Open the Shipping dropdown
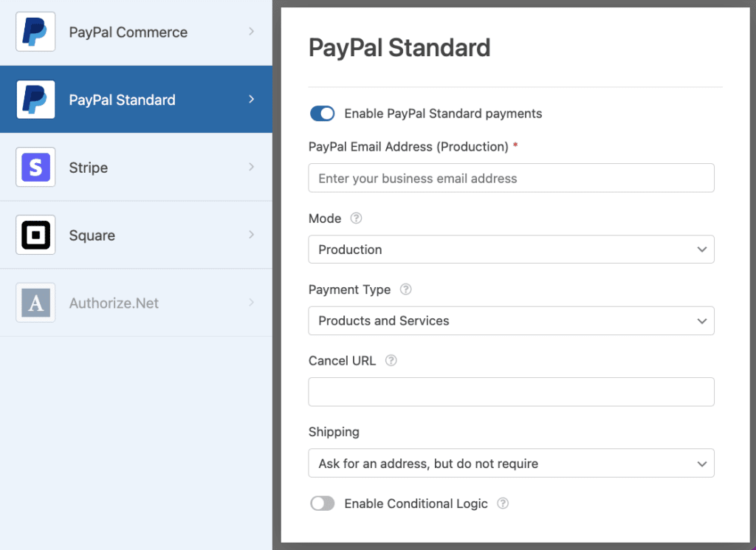The height and width of the screenshot is (550, 756). click(x=511, y=463)
